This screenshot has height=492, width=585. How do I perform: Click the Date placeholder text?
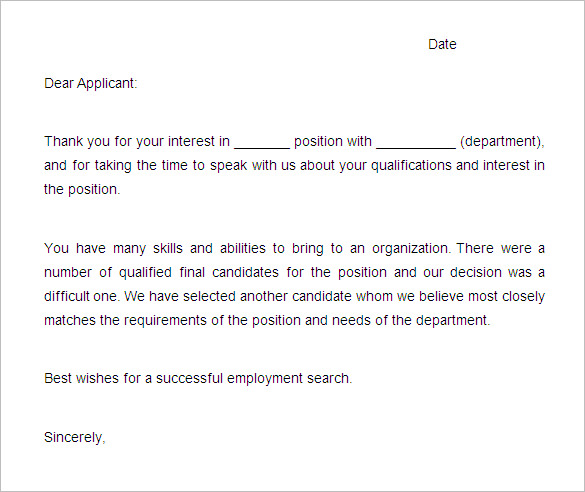(442, 44)
